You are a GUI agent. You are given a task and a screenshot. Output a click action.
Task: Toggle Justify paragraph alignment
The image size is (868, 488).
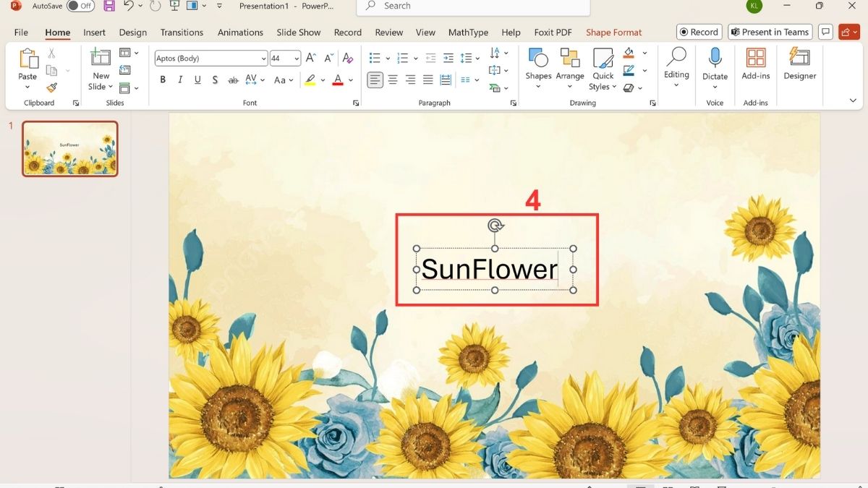(x=428, y=80)
